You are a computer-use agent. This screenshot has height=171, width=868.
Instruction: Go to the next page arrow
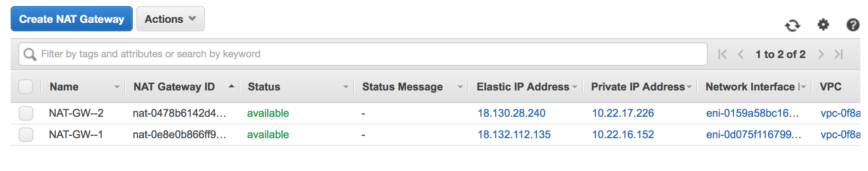(x=821, y=54)
